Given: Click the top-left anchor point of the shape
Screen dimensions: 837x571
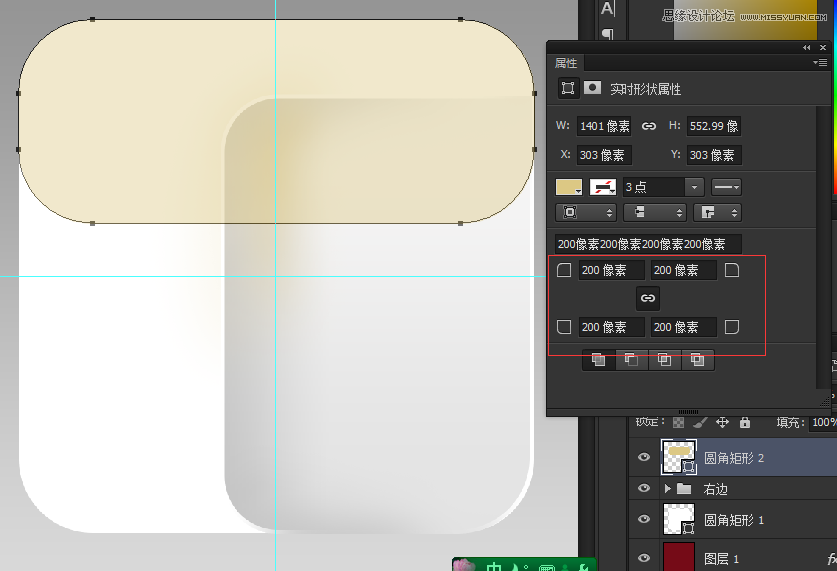Looking at the screenshot, I should click(x=92, y=20).
